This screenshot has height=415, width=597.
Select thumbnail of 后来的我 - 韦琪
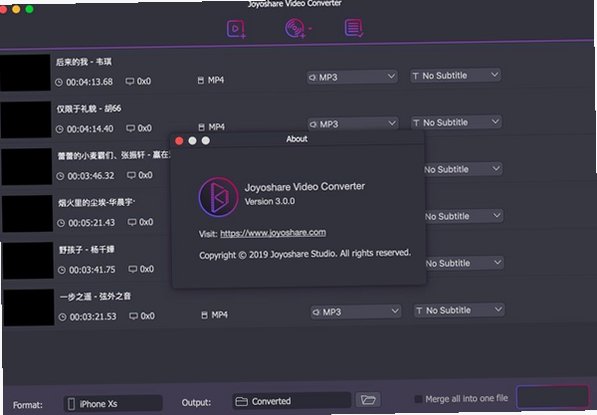pyautogui.click(x=25, y=72)
